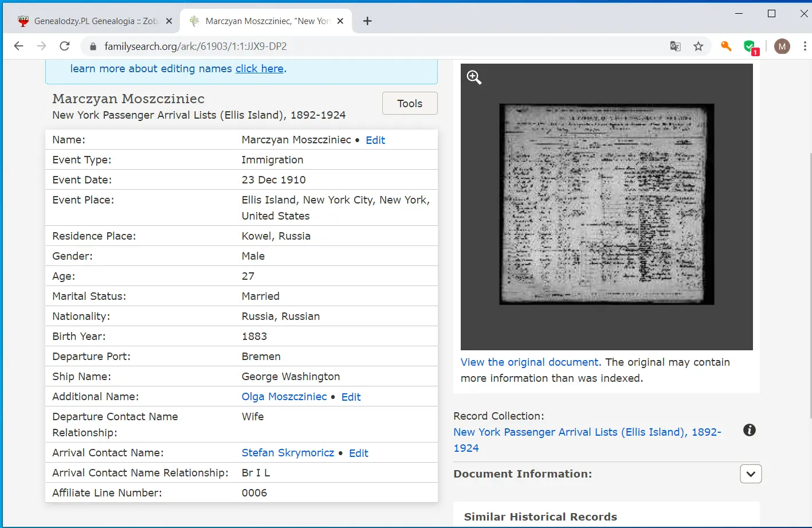
Task: Open the Olga Moszcziniec record link
Action: [284, 397]
